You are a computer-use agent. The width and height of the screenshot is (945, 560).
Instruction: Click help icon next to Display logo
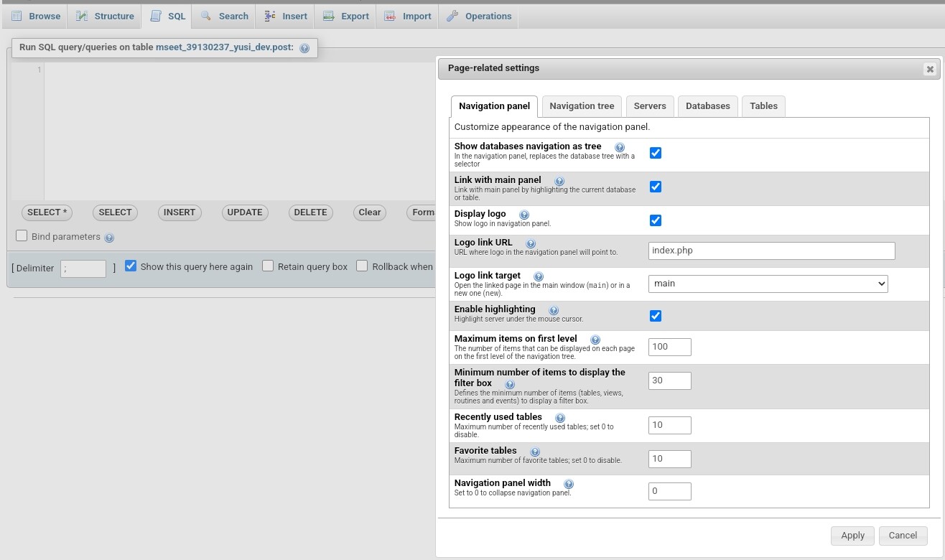pyautogui.click(x=524, y=215)
